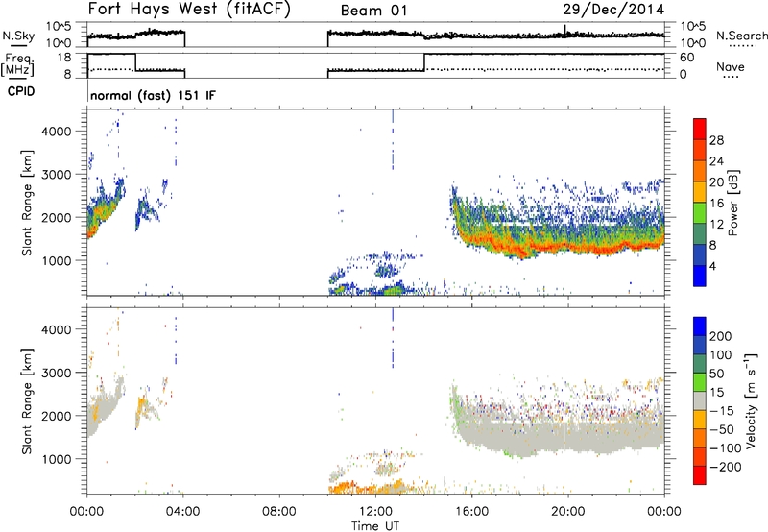
Task: Click the 'Freq. [MHz]' axis label
Action: click(x=17, y=64)
